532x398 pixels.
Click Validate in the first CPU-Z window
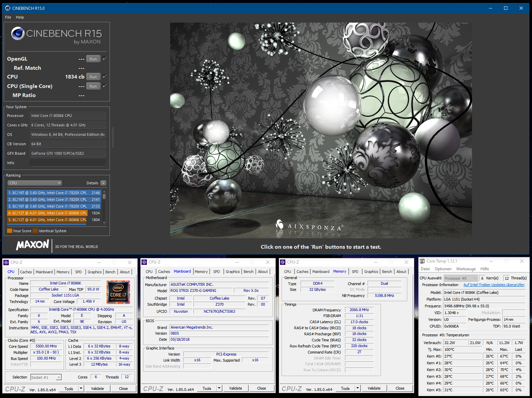coord(97,389)
